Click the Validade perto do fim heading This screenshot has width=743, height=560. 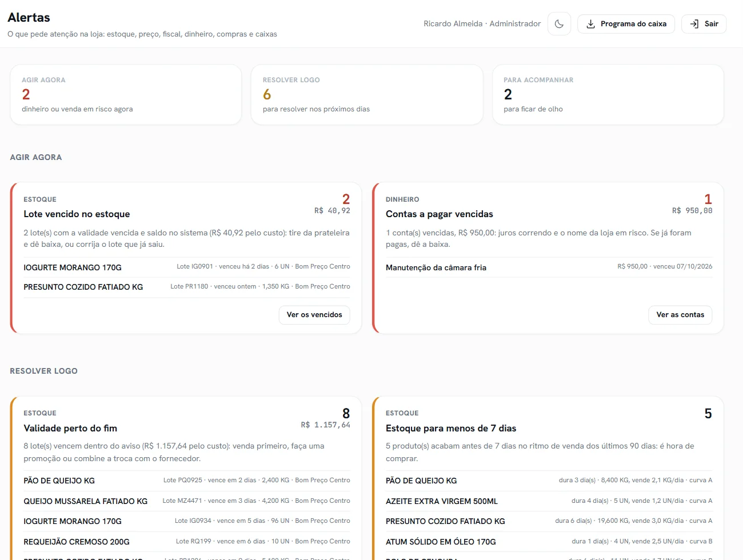70,428
